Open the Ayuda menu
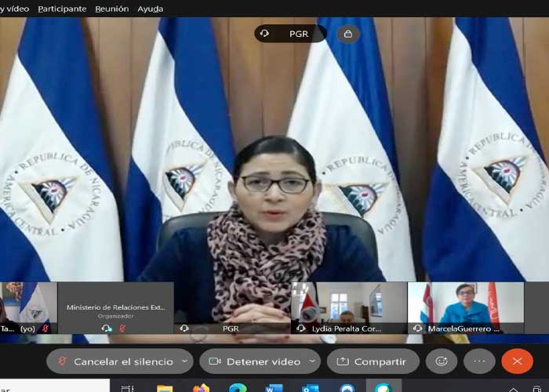This screenshot has height=392, width=549. coord(151,9)
